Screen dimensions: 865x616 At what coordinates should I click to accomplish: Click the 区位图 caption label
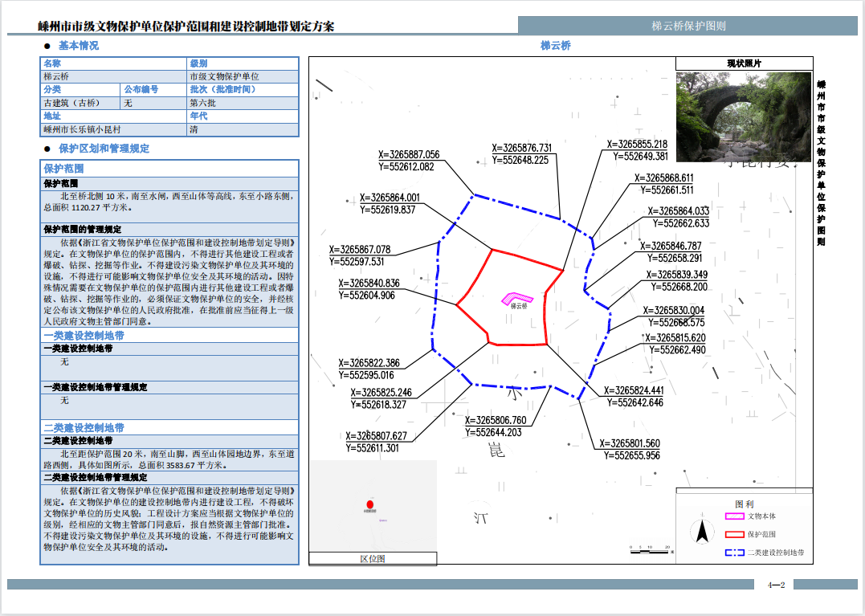[x=373, y=558]
